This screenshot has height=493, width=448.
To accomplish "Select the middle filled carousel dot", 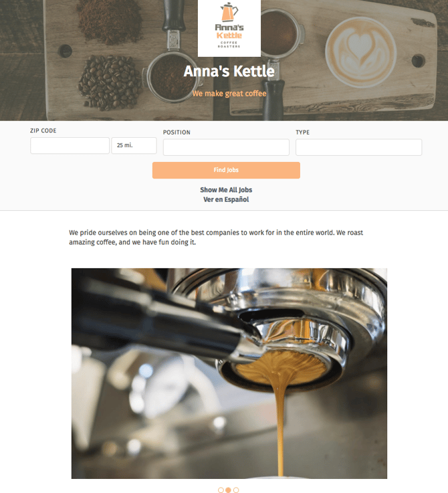I will (x=228, y=490).
